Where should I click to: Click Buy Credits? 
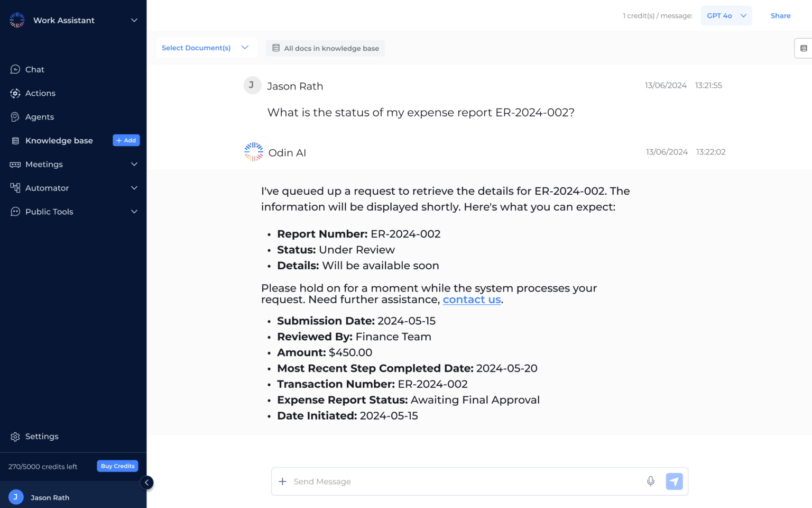click(x=117, y=466)
